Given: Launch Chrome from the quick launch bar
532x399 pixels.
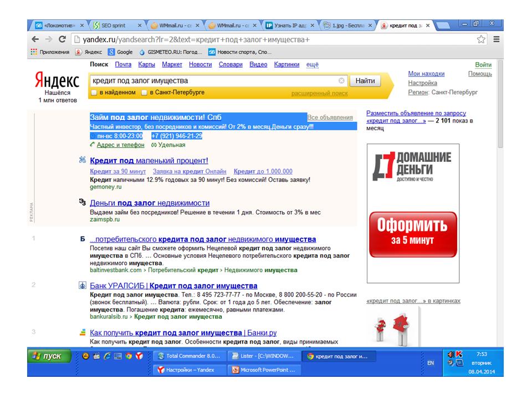Looking at the screenshot, I should pos(129,356).
